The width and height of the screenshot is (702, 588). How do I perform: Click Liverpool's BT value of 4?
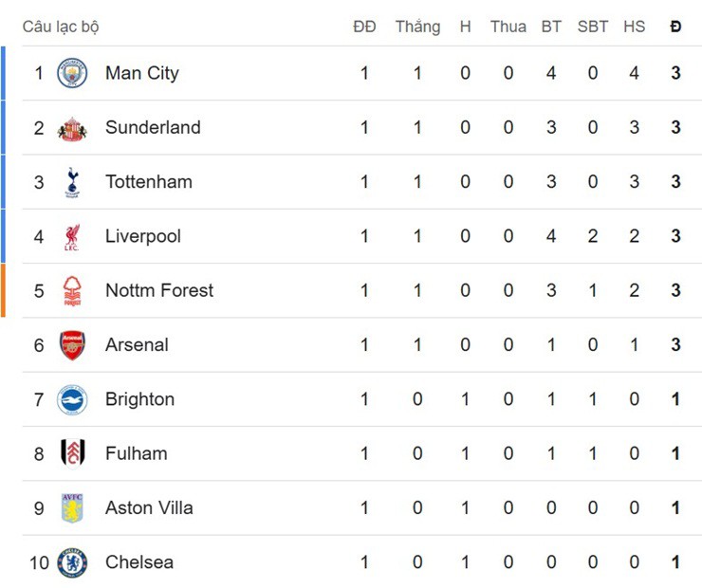(551, 236)
